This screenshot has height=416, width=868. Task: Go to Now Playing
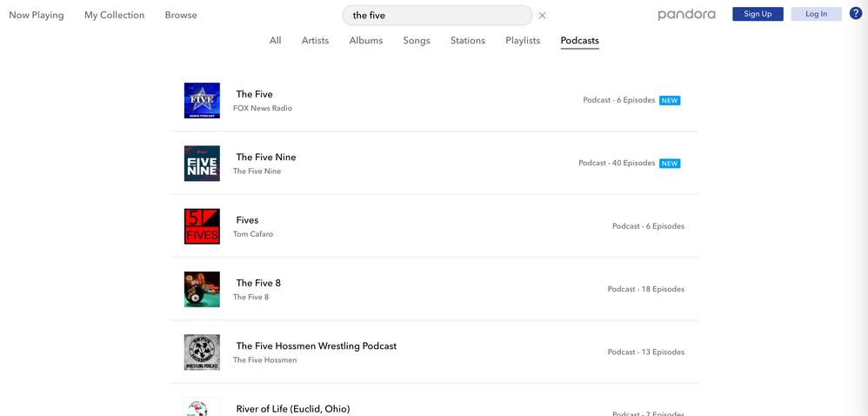tap(37, 15)
